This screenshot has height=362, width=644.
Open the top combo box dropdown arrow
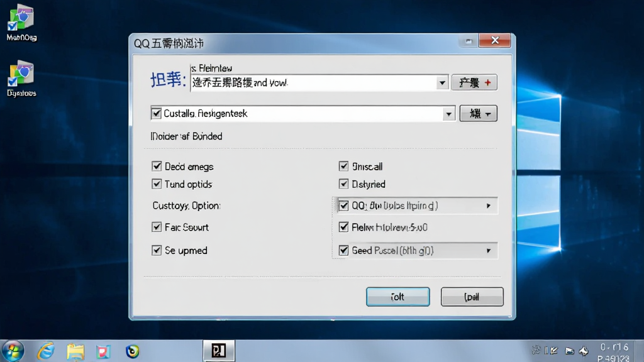(442, 83)
